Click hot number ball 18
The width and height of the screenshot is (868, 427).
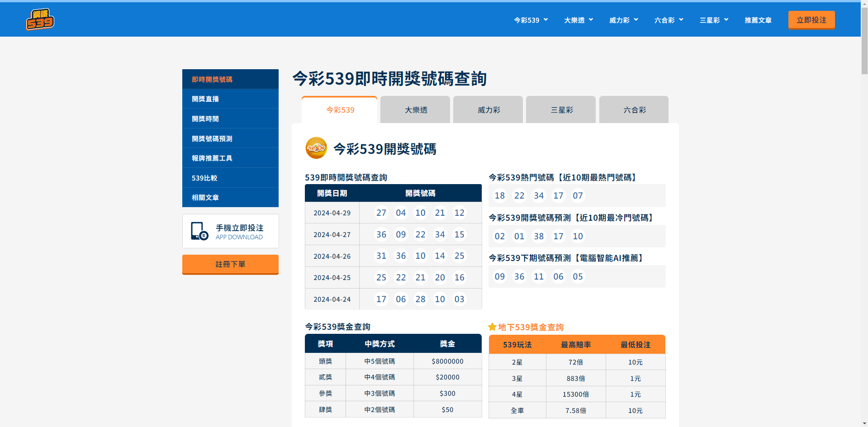[x=499, y=195]
